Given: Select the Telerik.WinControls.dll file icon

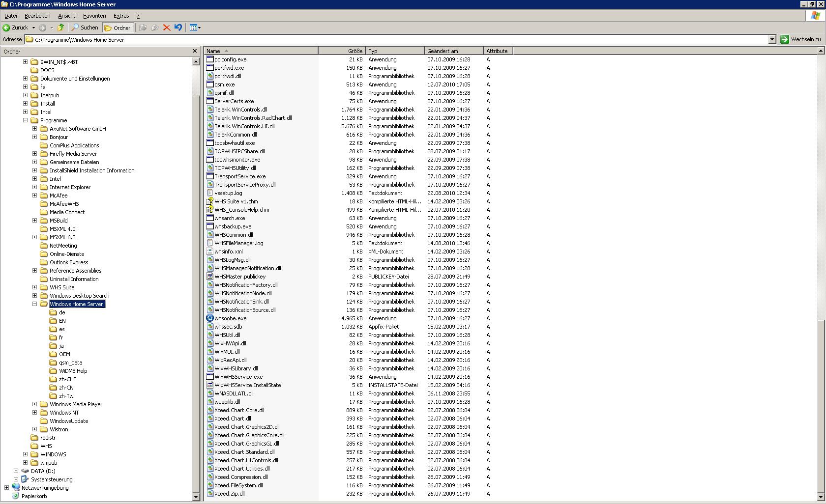Looking at the screenshot, I should click(x=210, y=110).
